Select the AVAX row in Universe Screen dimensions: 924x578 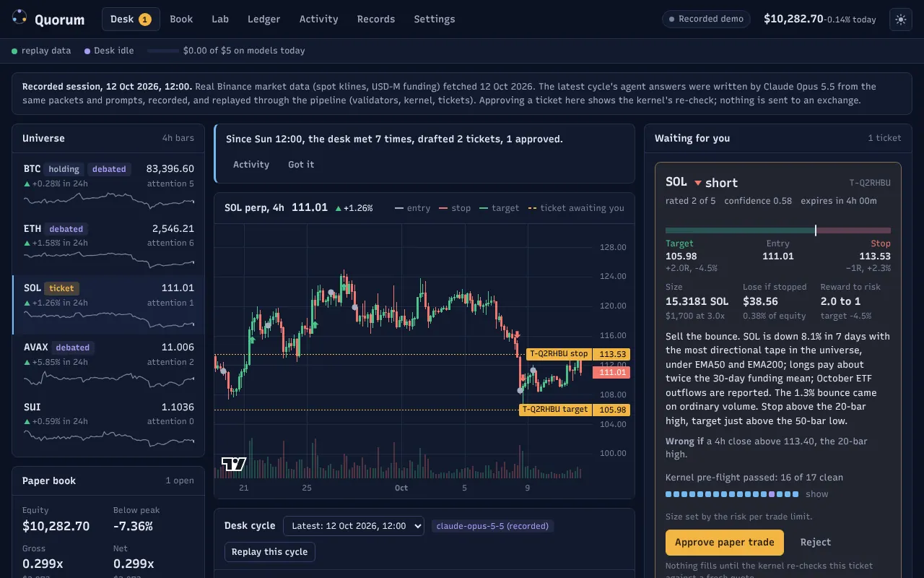[x=108, y=363]
